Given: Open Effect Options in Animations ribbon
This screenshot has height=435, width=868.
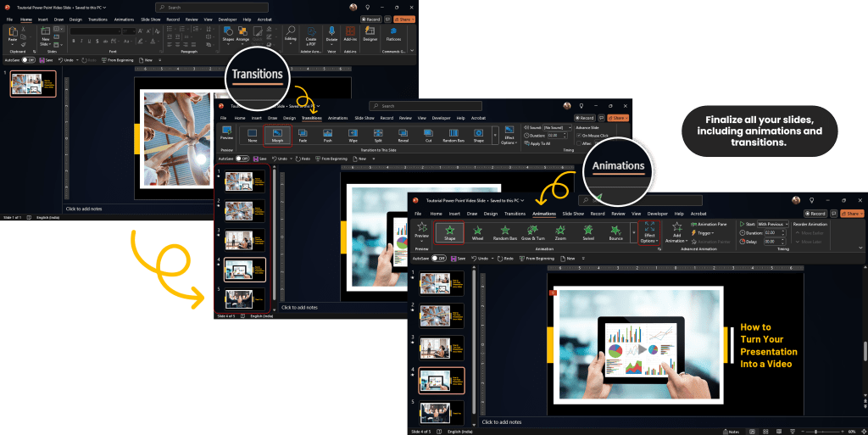Looking at the screenshot, I should [649, 233].
